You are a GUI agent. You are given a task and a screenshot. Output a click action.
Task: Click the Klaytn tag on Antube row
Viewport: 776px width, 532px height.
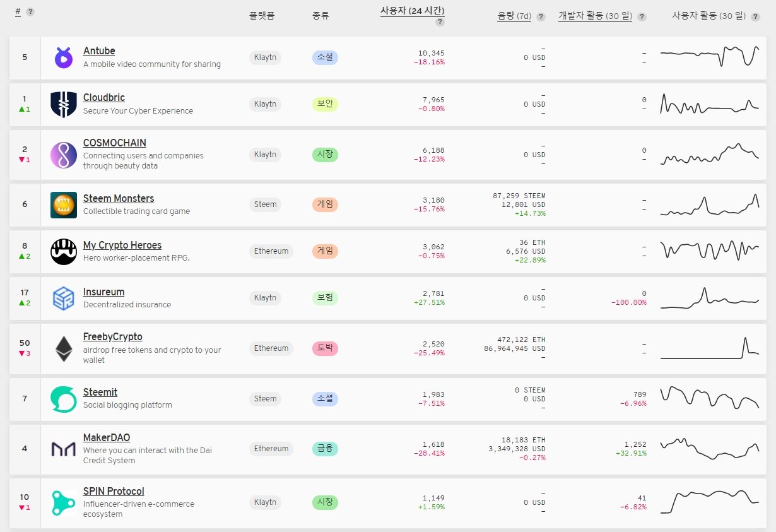click(x=265, y=57)
